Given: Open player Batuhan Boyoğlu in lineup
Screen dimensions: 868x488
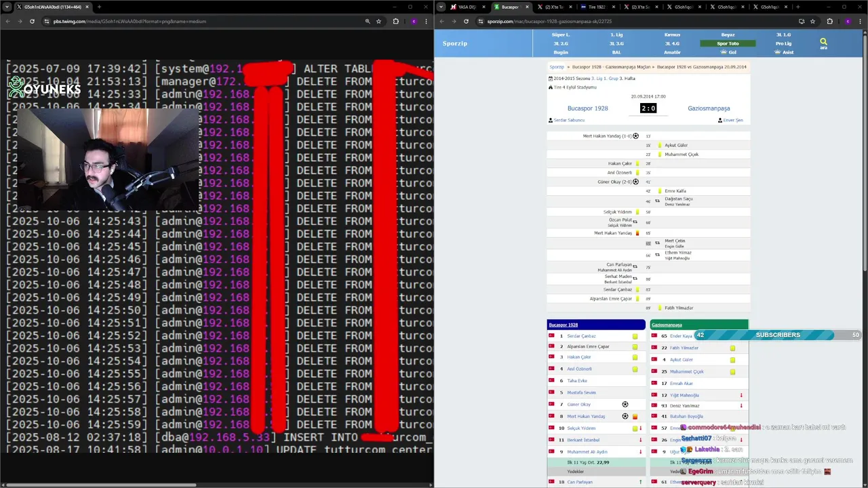Looking at the screenshot, I should [x=686, y=416].
